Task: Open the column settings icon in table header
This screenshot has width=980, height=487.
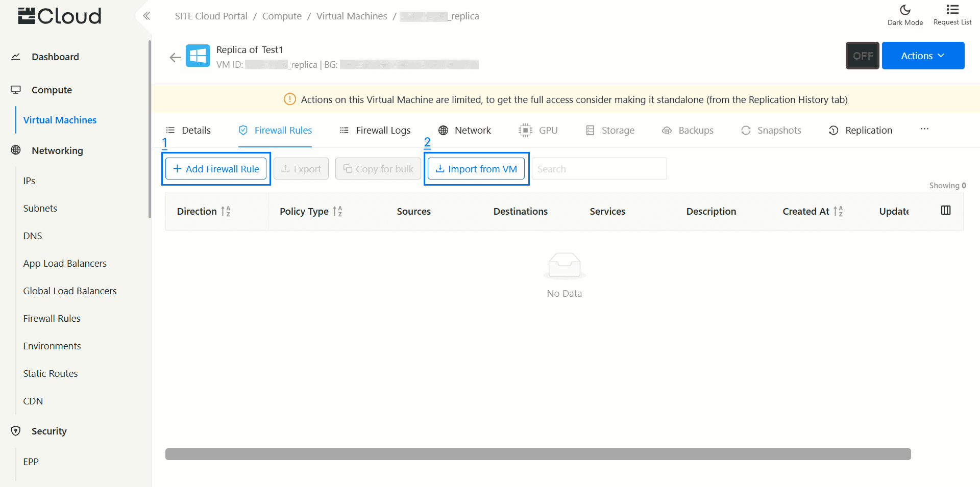Action: pyautogui.click(x=945, y=211)
